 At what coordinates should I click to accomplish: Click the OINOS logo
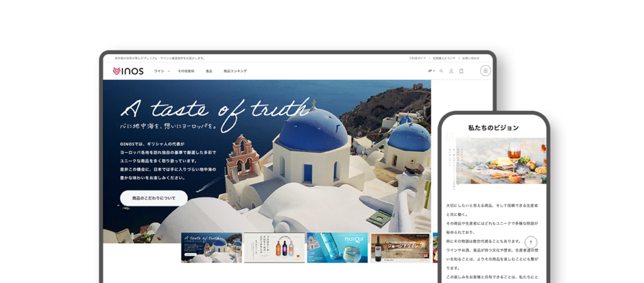tap(128, 71)
